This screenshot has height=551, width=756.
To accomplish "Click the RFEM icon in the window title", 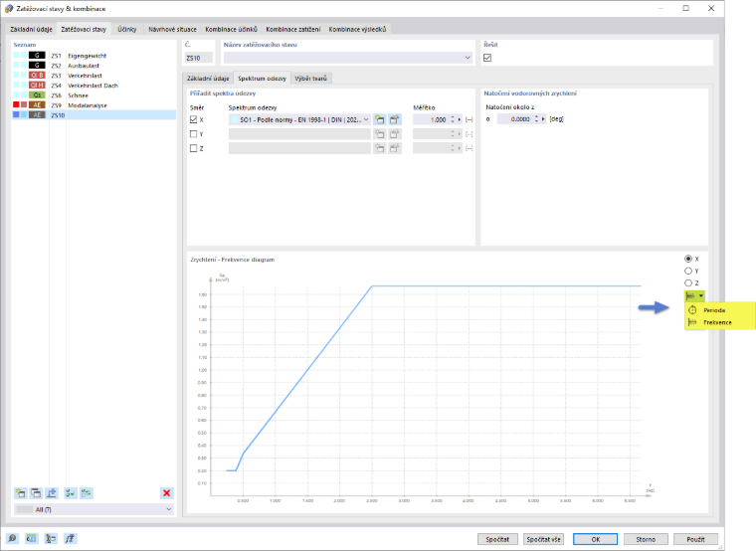I will tap(9, 8).
